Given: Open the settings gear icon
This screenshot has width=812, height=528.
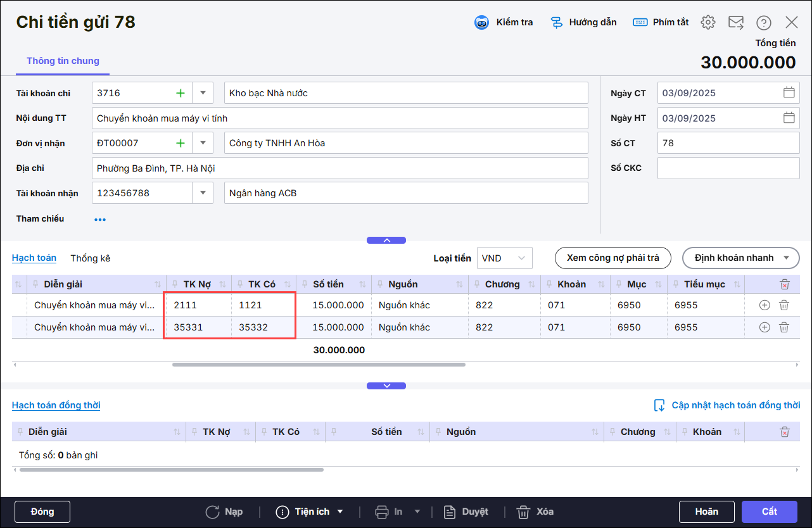Looking at the screenshot, I should pyautogui.click(x=707, y=23).
